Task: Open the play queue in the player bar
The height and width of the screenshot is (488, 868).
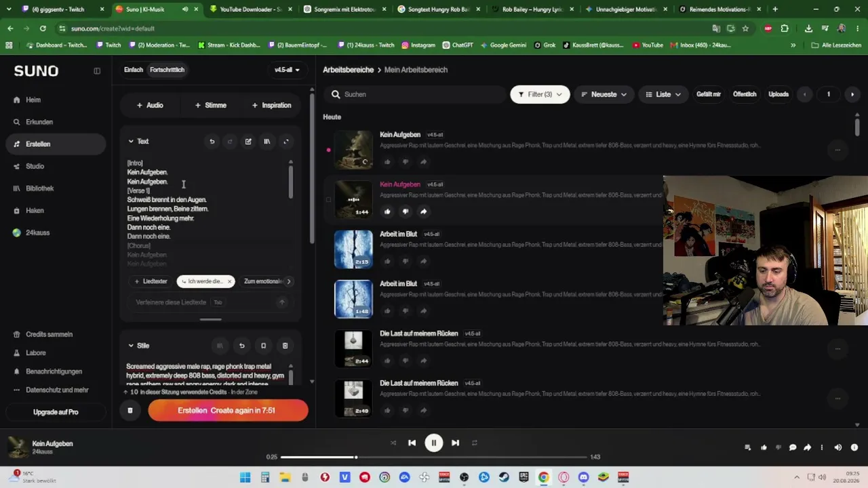Action: point(747,447)
